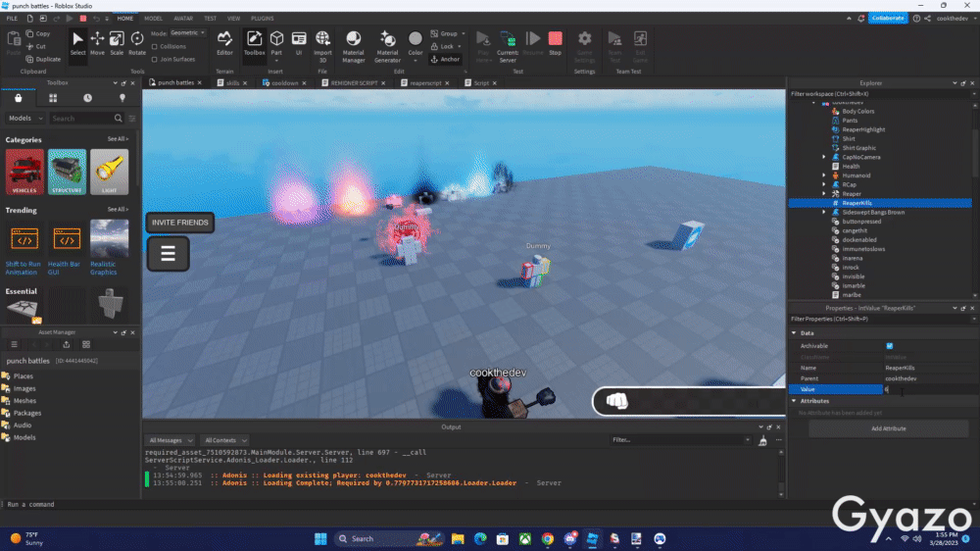Open the AVATAR ribbon tab
The width and height of the screenshot is (980, 551).
point(183,19)
